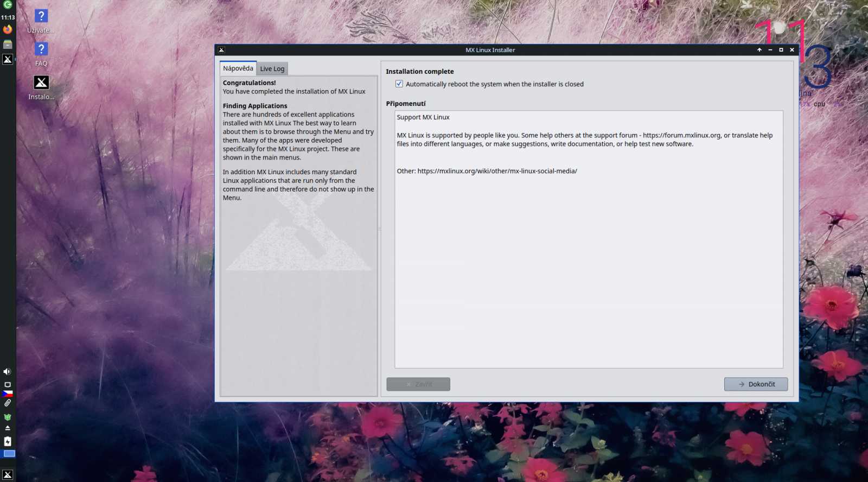Open the clipboard paperclip tray icon
868x482 pixels.
point(8,403)
